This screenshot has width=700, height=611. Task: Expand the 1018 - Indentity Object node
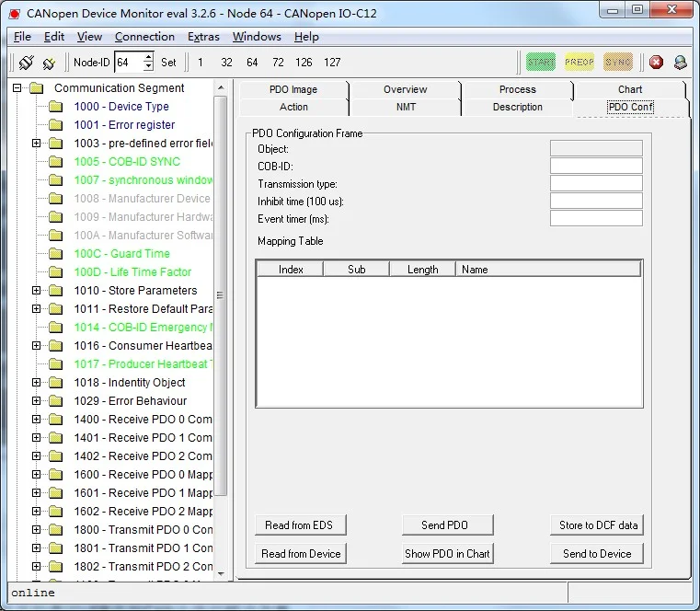tap(36, 382)
